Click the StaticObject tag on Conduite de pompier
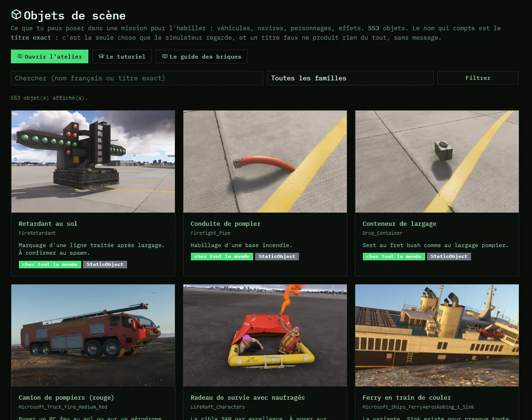Screen dimensions: 532x420 277,257
